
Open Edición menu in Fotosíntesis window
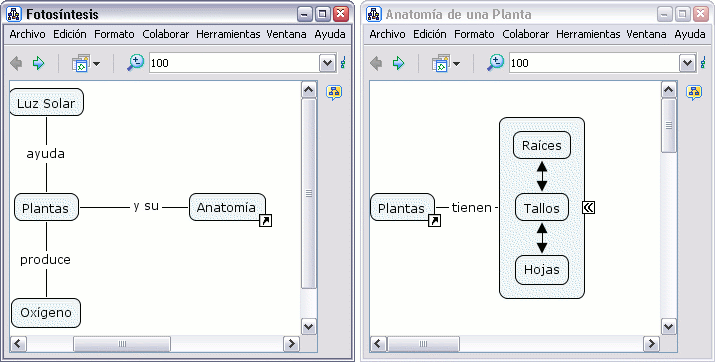tap(70, 34)
